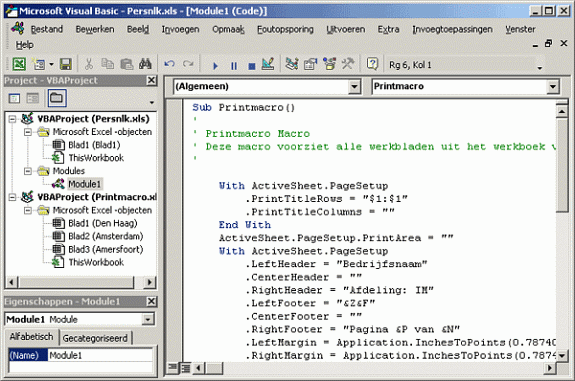
Task: Select Blad1 (Blad1) in project tree
Action: (x=94, y=145)
